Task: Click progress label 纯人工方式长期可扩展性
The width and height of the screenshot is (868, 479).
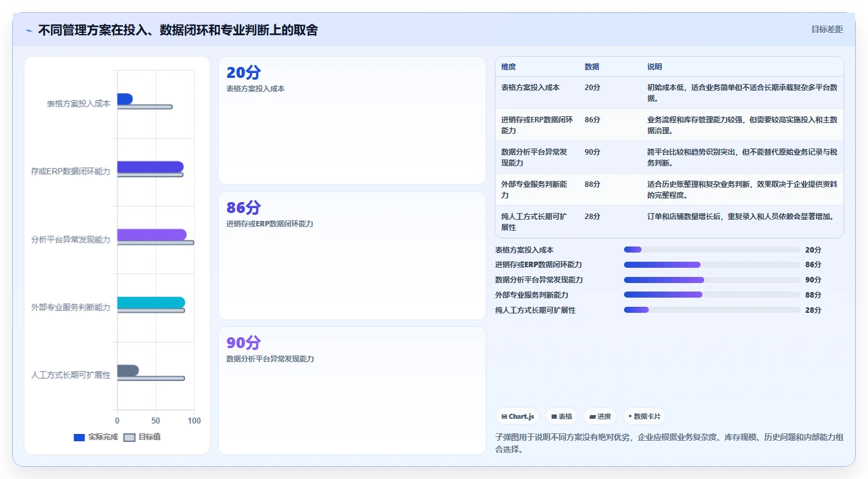Action: click(x=536, y=310)
